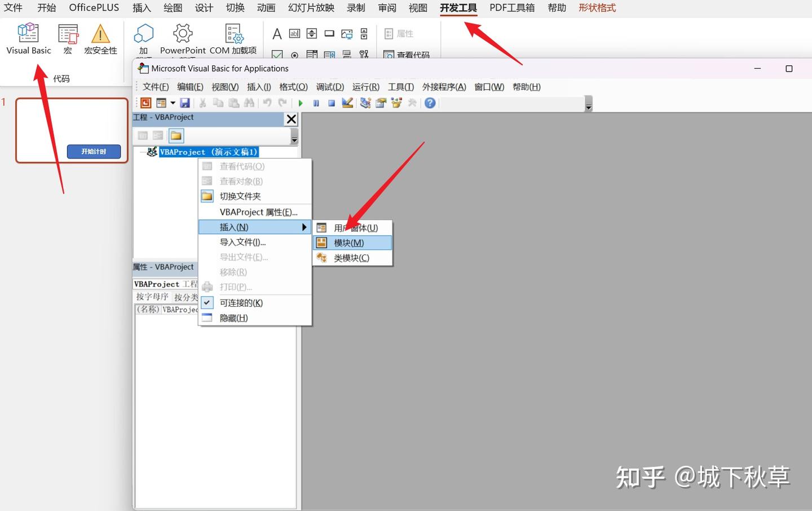Switch to the 幻灯片放映 ribbon tab
The image size is (812, 511).
(x=311, y=8)
